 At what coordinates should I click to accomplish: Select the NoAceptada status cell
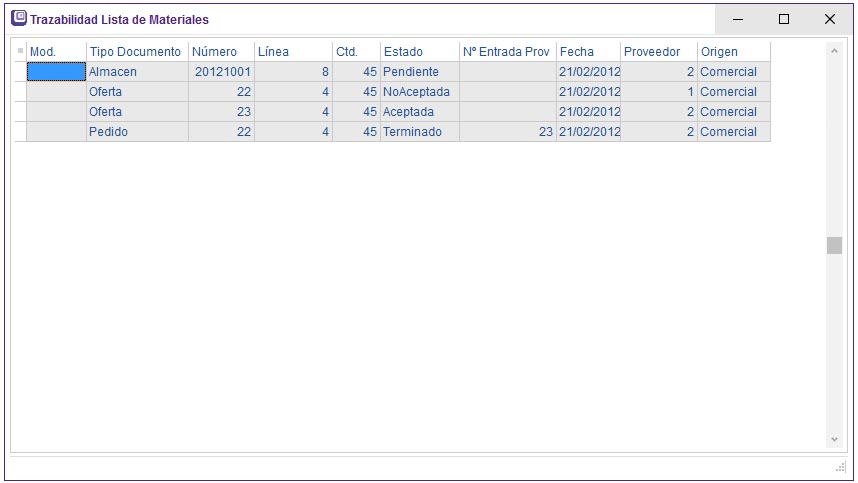coord(418,92)
